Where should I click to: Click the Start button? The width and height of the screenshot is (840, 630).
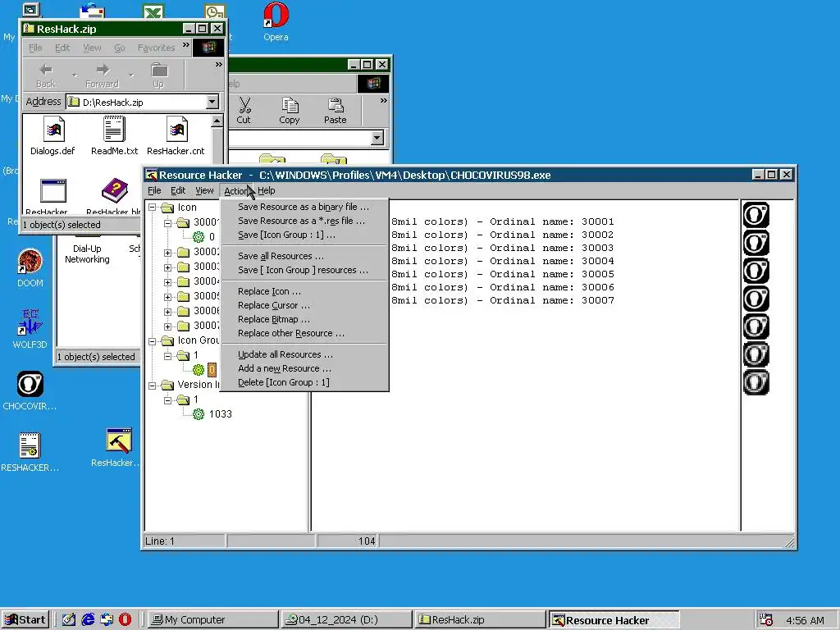pos(25,620)
